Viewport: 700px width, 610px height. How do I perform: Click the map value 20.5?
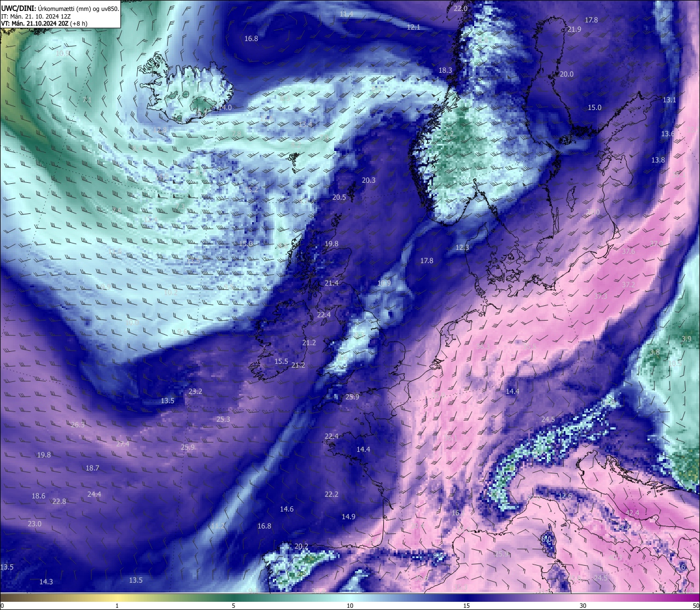click(x=339, y=197)
